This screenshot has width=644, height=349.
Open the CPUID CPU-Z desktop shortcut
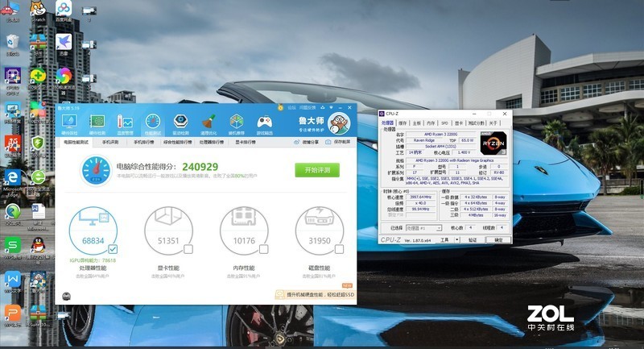(13, 77)
